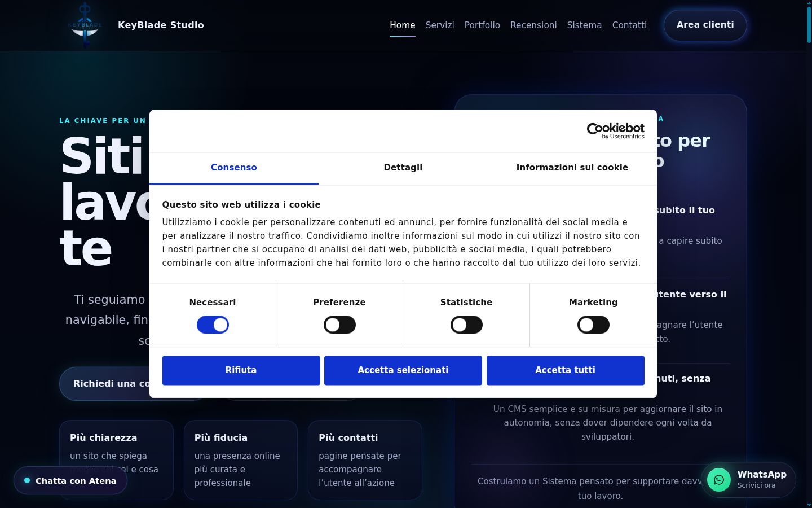
Task: Accept all cookies with Accetta tutti
Action: coord(566,370)
